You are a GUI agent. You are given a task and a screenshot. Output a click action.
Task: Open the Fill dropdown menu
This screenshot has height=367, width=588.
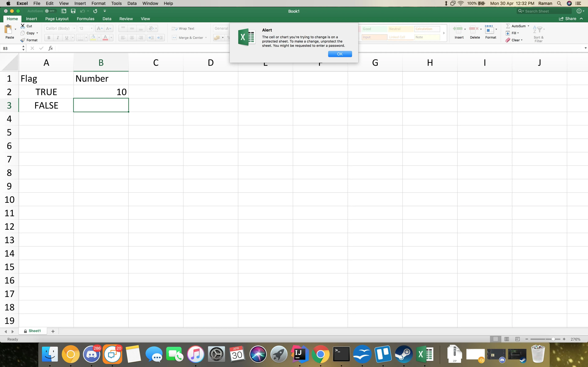(518, 33)
